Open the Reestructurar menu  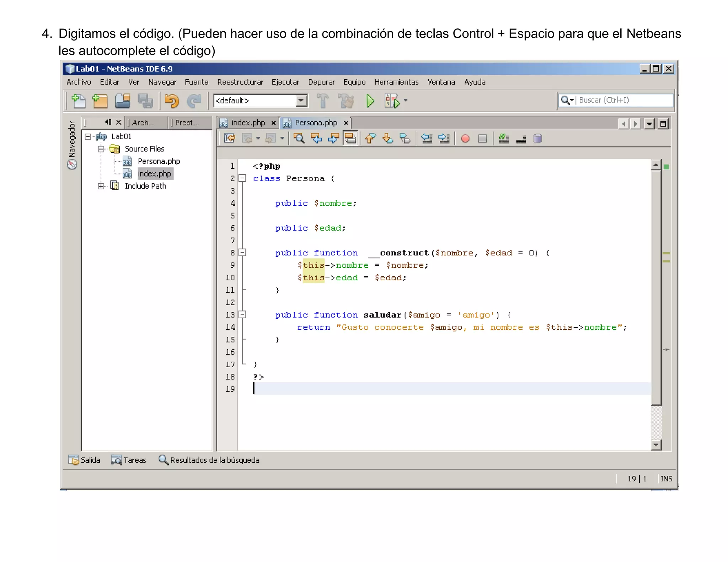click(x=240, y=82)
